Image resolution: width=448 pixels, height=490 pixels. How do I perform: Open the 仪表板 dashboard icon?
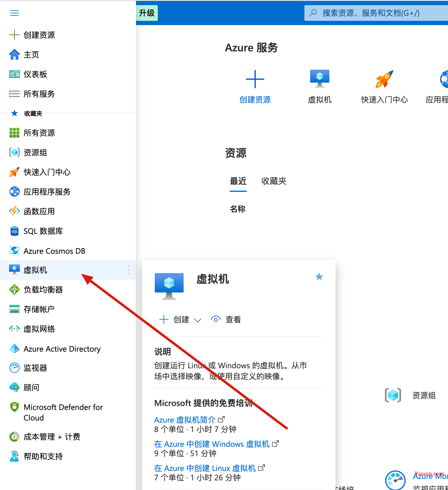click(x=14, y=74)
